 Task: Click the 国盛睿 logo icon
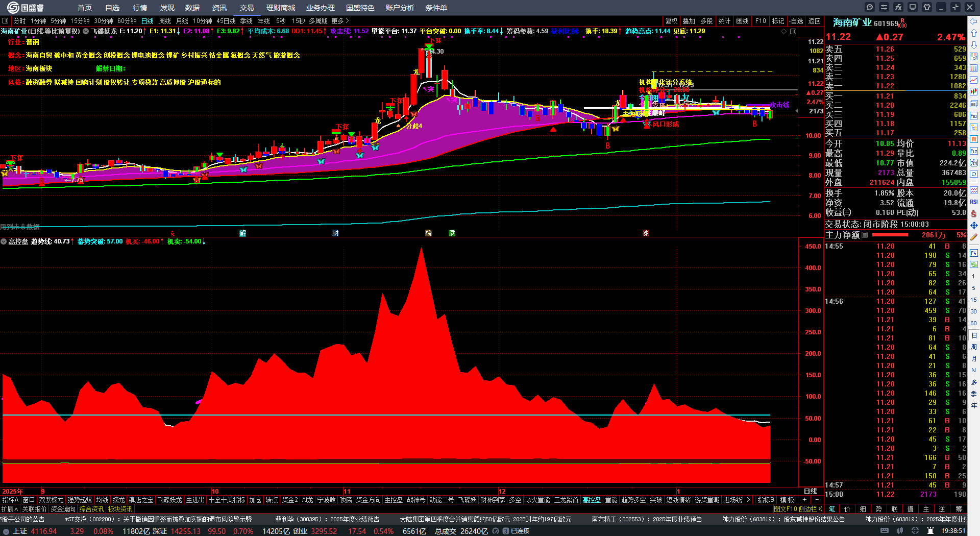tap(12, 7)
